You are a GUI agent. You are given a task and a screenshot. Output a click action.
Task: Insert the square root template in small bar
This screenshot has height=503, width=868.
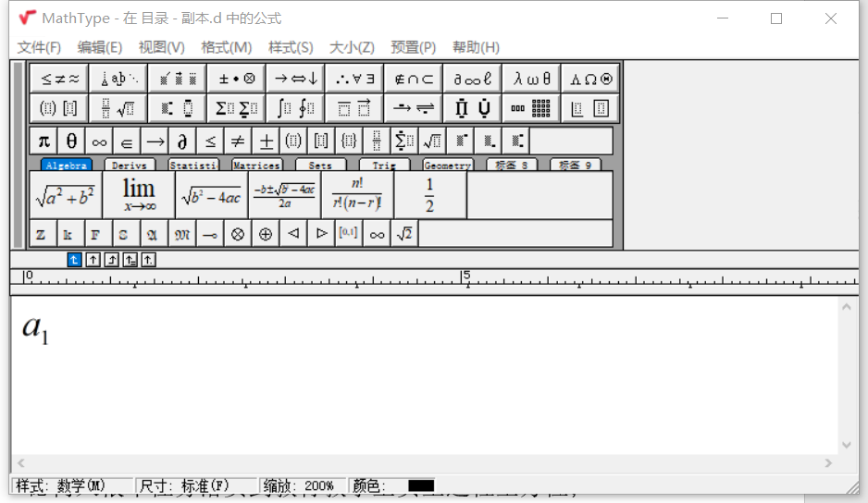point(432,141)
